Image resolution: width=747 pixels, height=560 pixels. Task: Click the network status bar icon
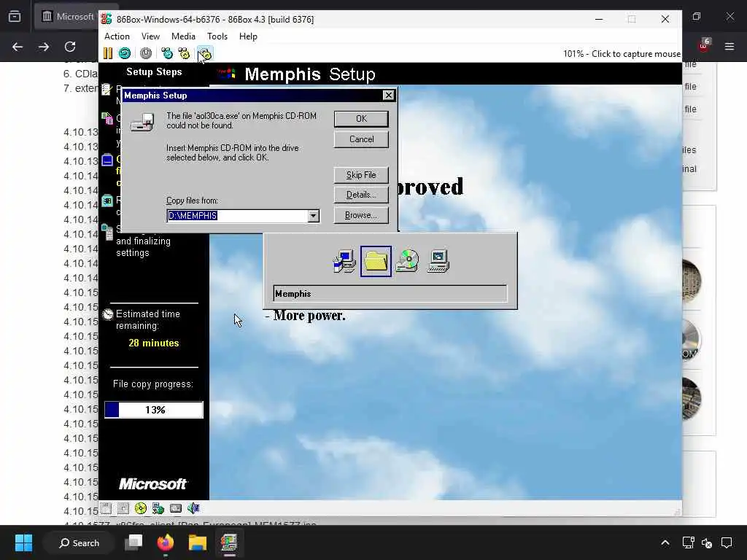[158, 508]
